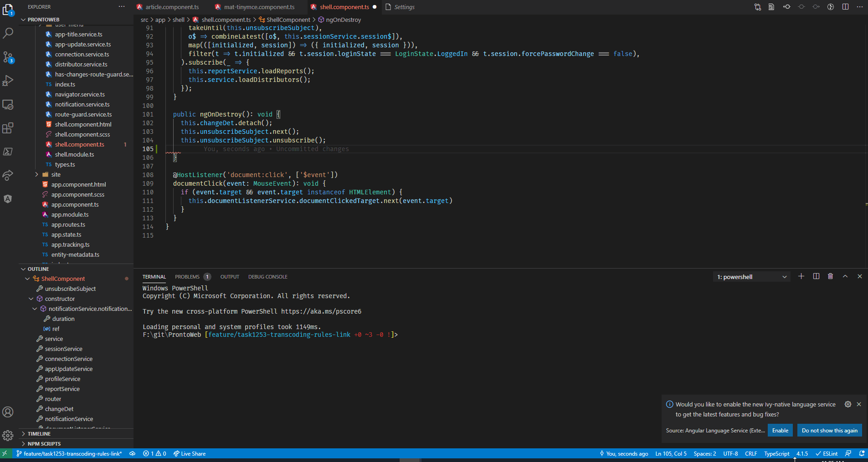The width and height of the screenshot is (868, 462).
Task: Maximize the terminal panel size
Action: [x=845, y=276]
